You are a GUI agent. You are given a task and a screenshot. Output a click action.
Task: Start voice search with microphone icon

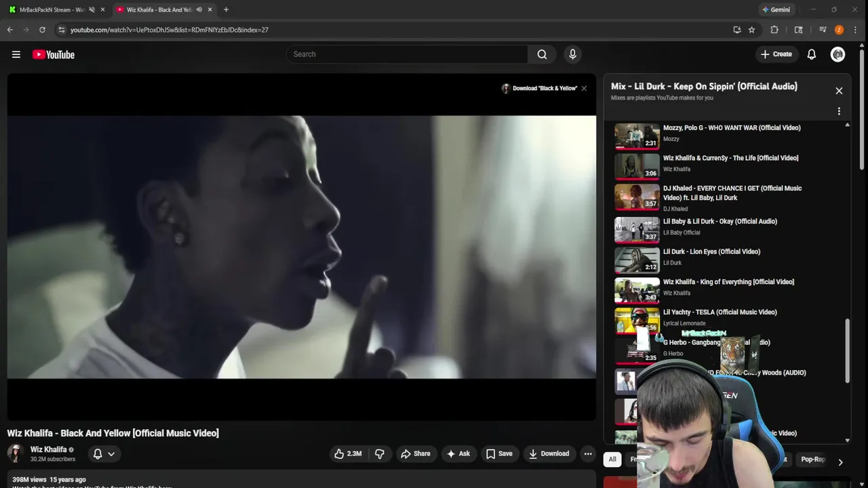572,54
